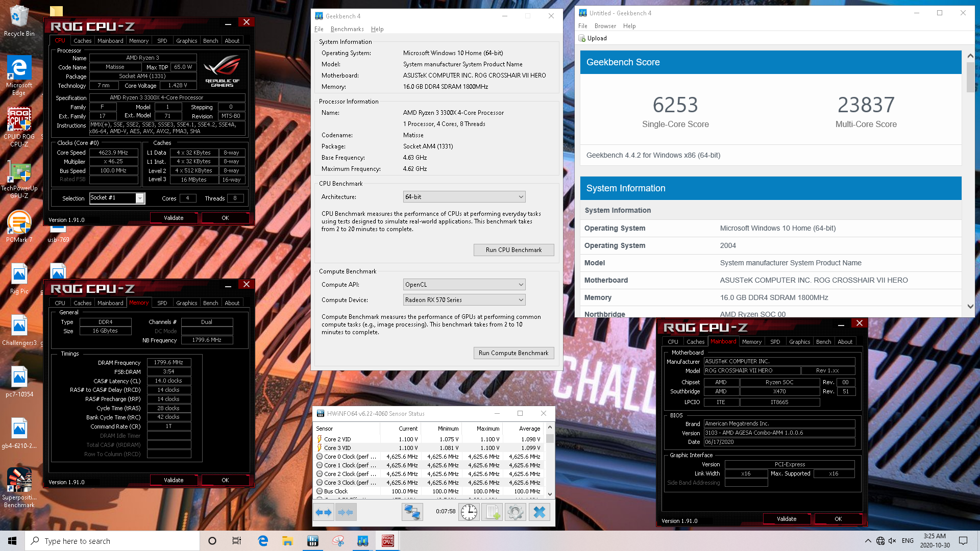
Task: Open CPUID ROG CPU-Z desktop shortcut
Action: pyautogui.click(x=19, y=127)
